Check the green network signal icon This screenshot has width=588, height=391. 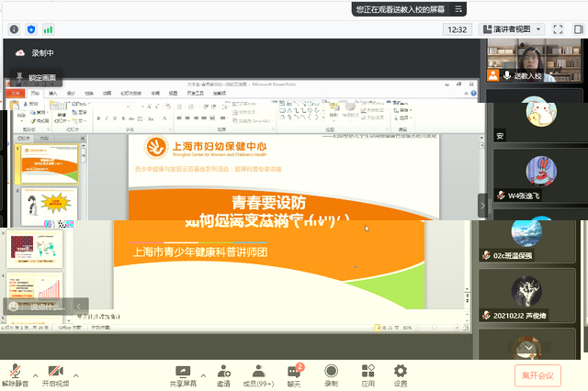pyautogui.click(x=48, y=29)
